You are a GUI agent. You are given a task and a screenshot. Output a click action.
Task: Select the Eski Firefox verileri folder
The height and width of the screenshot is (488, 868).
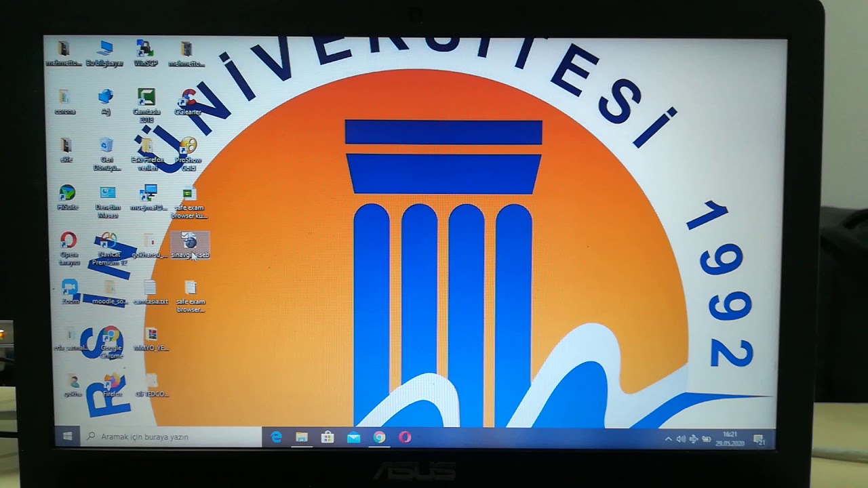pyautogui.click(x=147, y=155)
